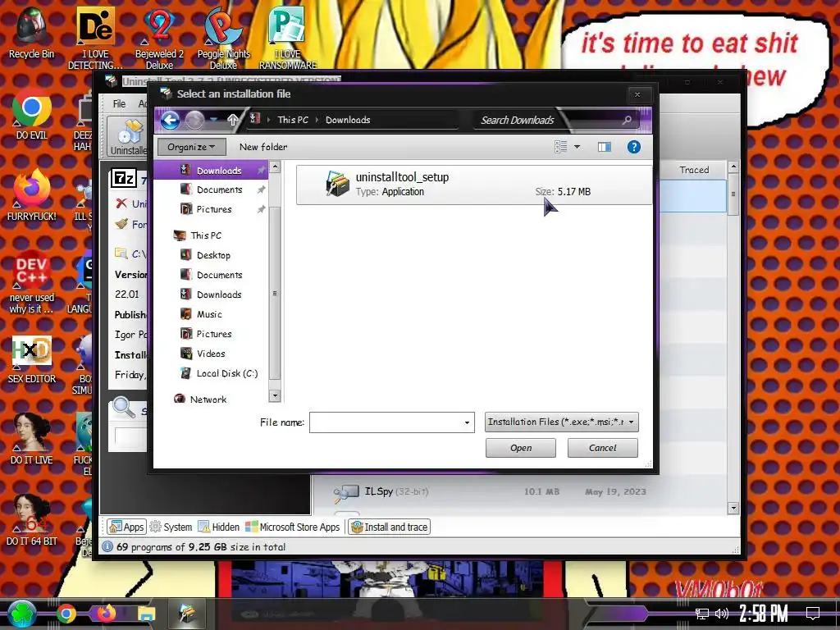The width and height of the screenshot is (840, 630).
Task: Click This PC in the address breadcrumb
Action: [x=293, y=120]
